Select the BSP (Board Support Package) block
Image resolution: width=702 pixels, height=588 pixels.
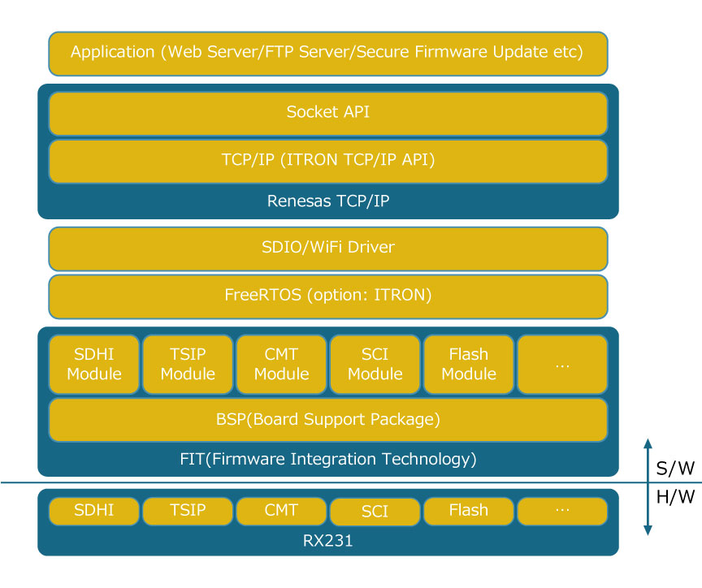click(328, 420)
